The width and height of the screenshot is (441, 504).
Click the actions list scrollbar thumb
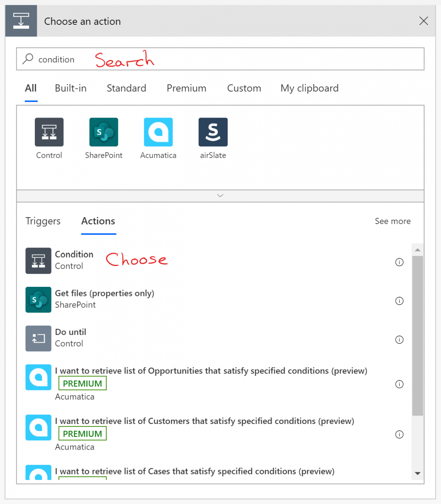click(418, 336)
